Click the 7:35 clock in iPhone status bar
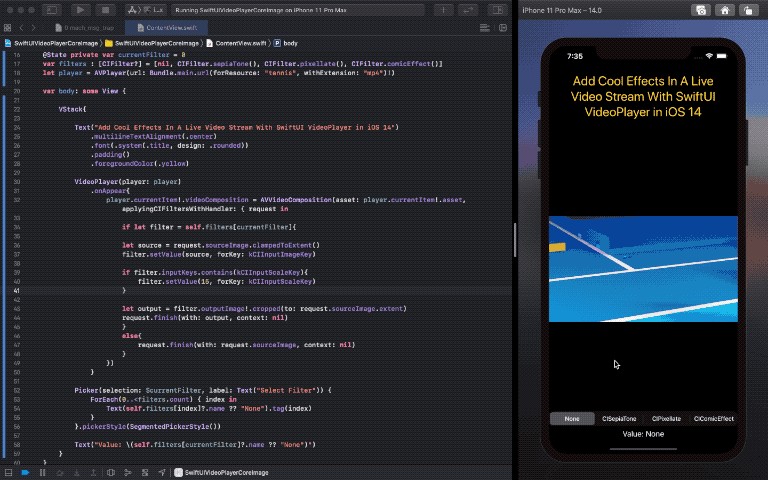The height and width of the screenshot is (480, 768). coord(575,56)
